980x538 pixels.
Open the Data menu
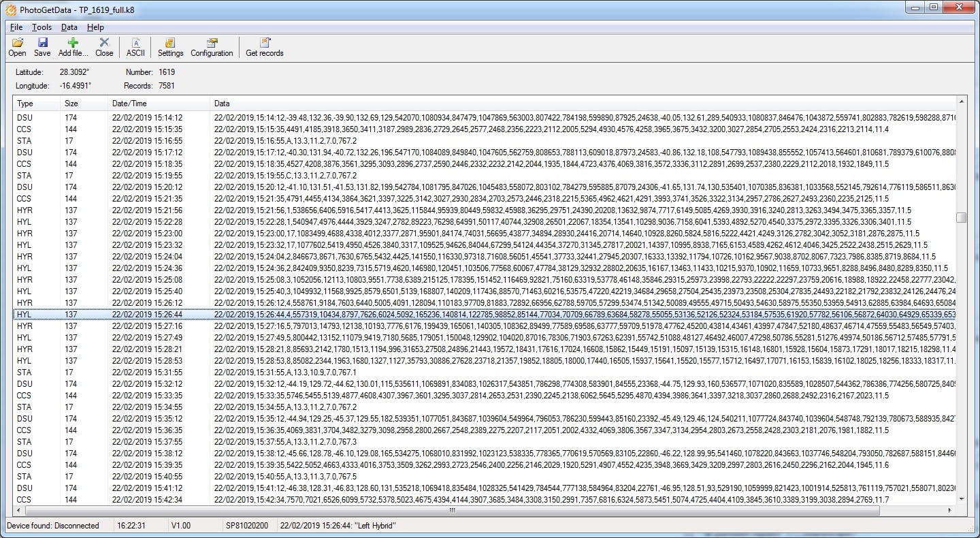click(69, 27)
